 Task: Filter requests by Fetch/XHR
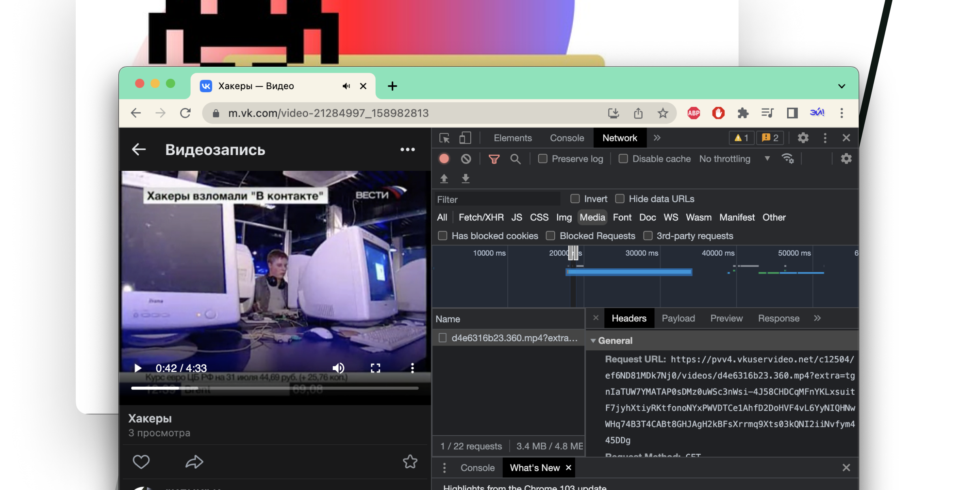click(481, 217)
